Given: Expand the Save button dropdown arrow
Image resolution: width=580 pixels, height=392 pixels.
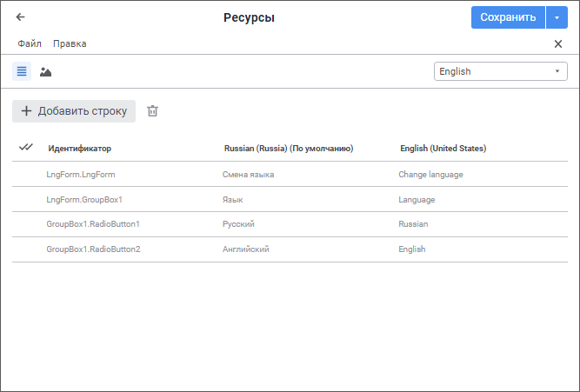Looking at the screenshot, I should click(557, 17).
